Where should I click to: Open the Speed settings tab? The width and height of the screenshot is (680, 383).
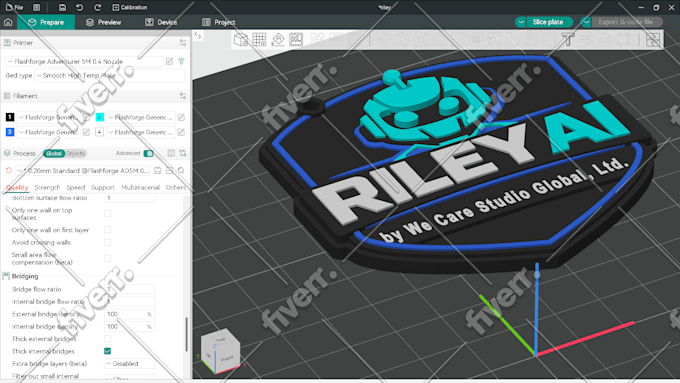75,187
